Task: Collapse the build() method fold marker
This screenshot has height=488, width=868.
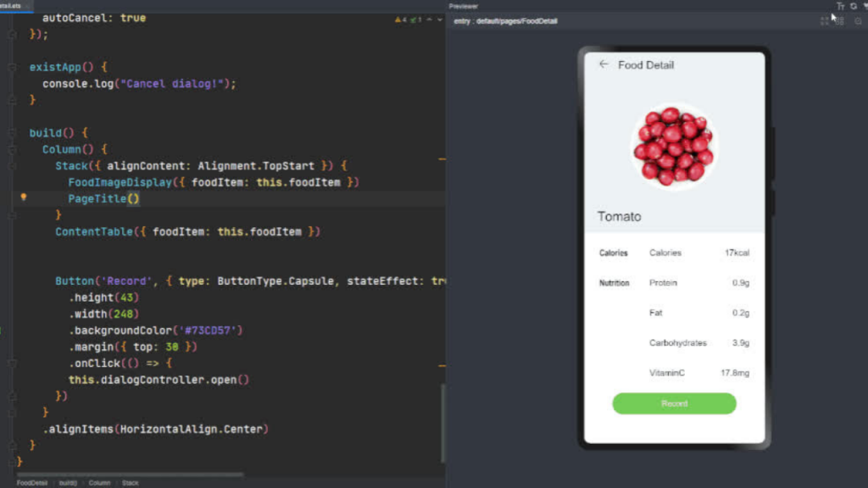Action: pyautogui.click(x=12, y=133)
